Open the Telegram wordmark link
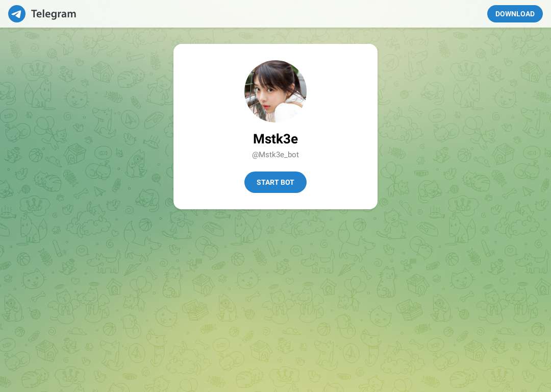This screenshot has width=551, height=392. click(x=54, y=14)
